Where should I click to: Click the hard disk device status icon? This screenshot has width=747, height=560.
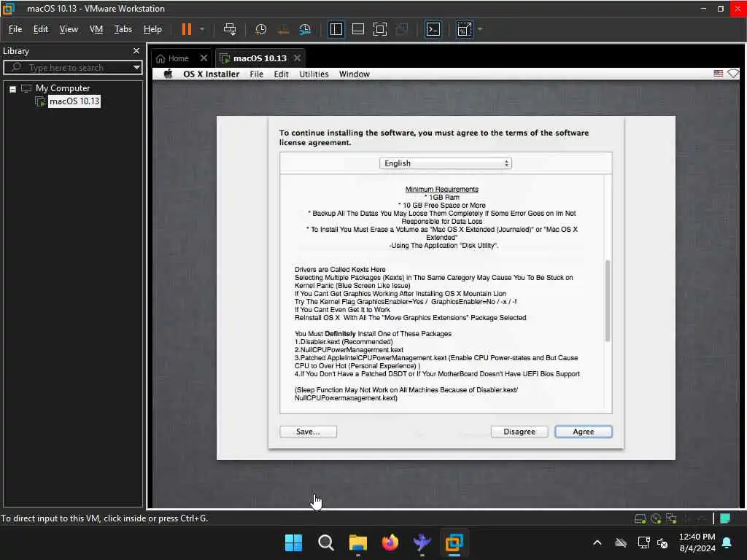[x=640, y=518]
